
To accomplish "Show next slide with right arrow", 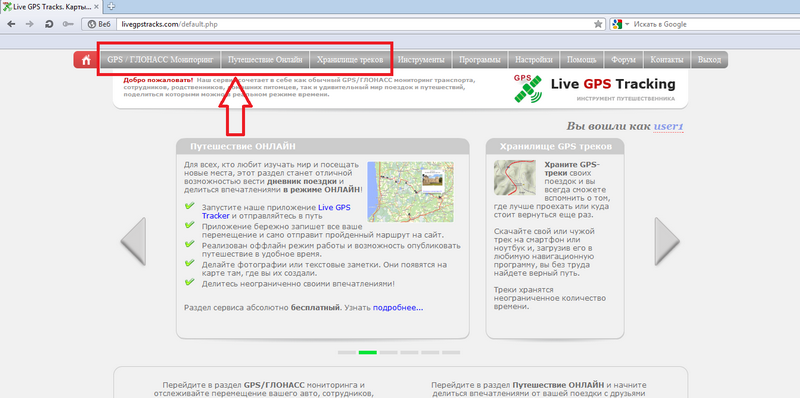I will tap(667, 241).
